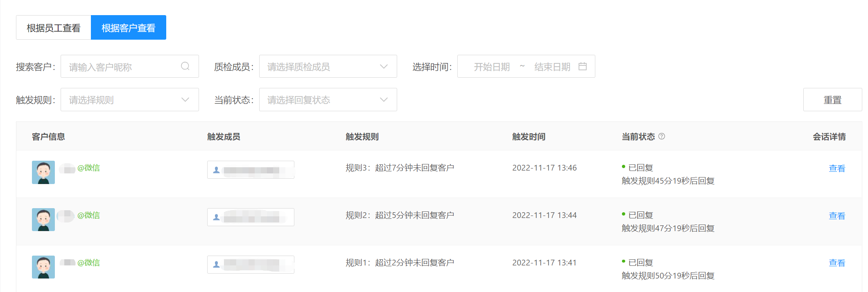Click text 触发规则45分19秒后回复
This screenshot has height=292, width=868.
tap(668, 181)
